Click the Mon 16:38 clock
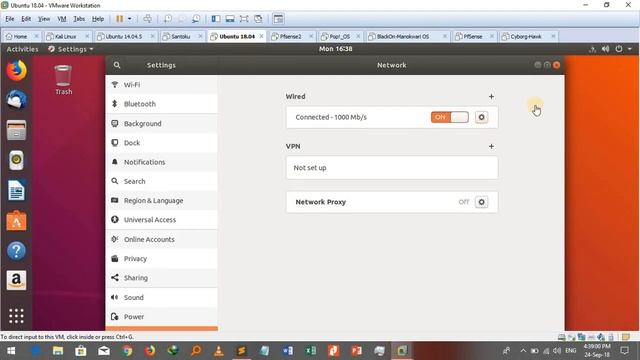Image resolution: width=640 pixels, height=360 pixels. [x=336, y=49]
